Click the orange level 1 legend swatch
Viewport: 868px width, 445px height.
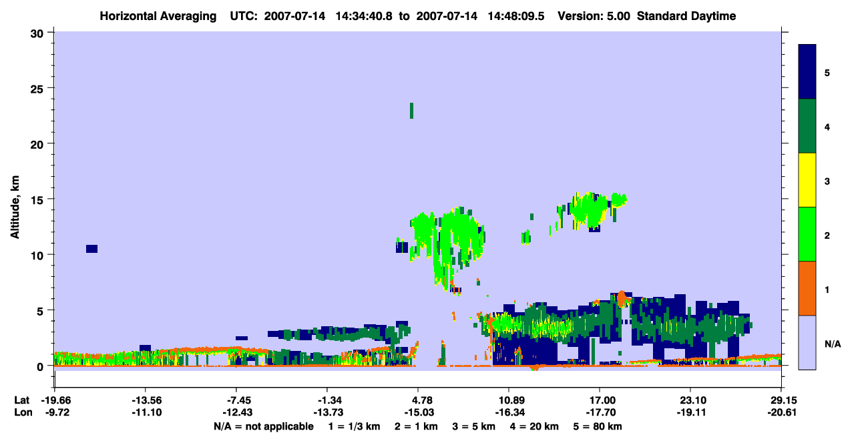pyautogui.click(x=808, y=288)
